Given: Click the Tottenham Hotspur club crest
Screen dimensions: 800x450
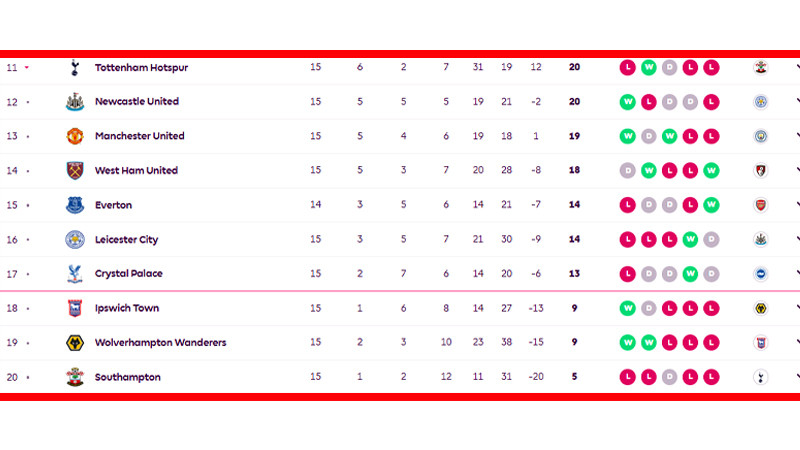Looking at the screenshot, I should (x=75, y=67).
